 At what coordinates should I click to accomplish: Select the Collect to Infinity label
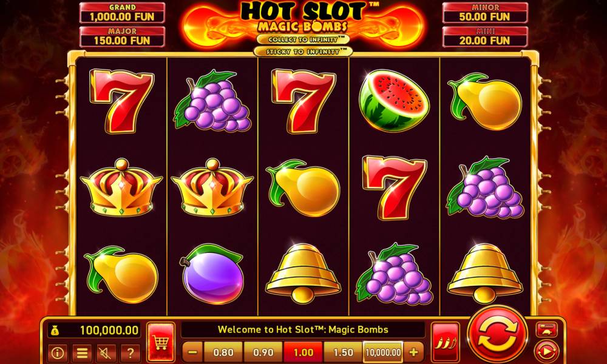point(303,39)
